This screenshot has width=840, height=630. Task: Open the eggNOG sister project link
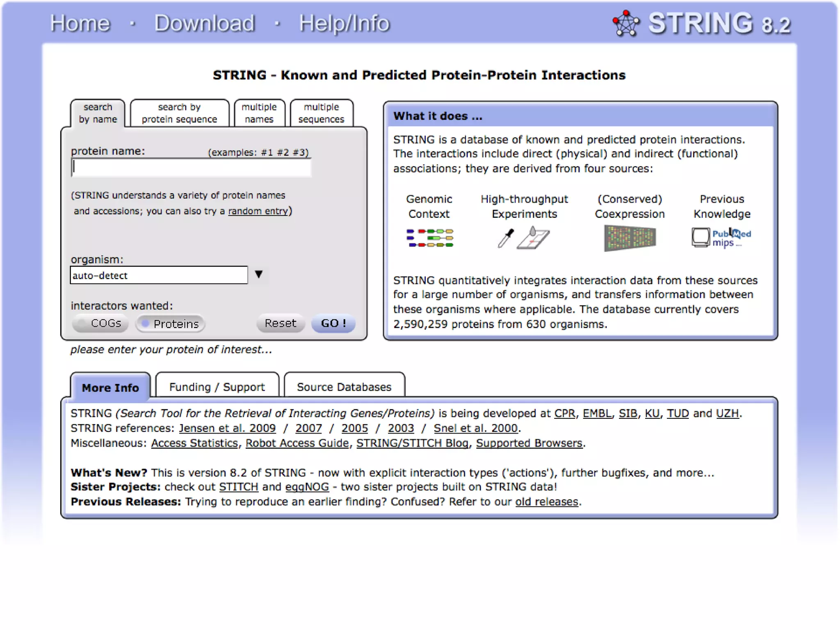pyautogui.click(x=307, y=487)
